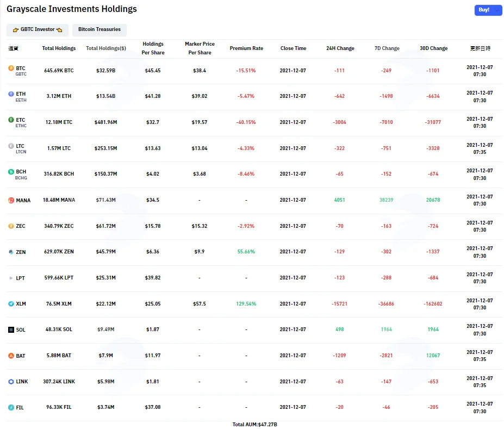Open the Buy! dropdown button
This screenshot has width=504, height=429.
point(488,10)
